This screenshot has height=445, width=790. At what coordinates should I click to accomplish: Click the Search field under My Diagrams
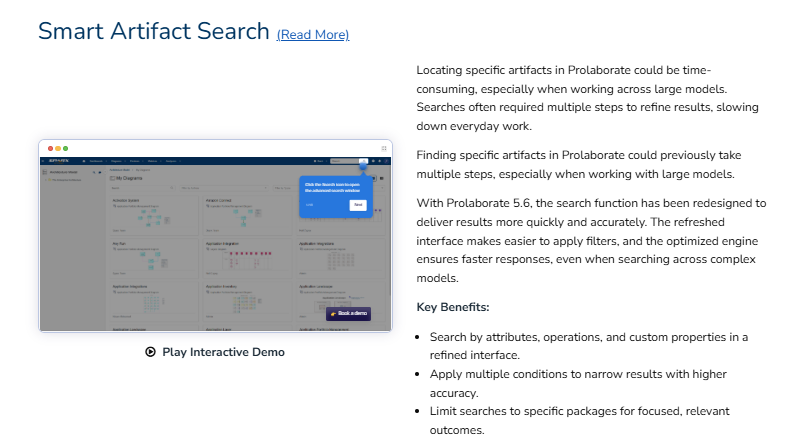coord(143,188)
